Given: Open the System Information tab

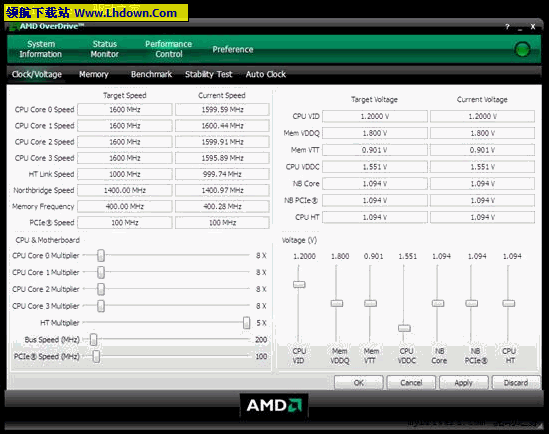Looking at the screenshot, I should click(x=41, y=49).
